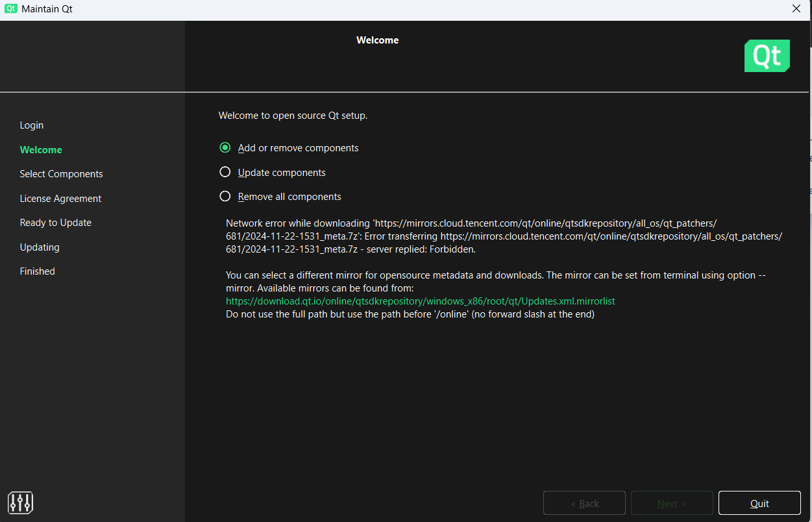Close the Maintain Qt window
The image size is (812, 522).
coord(796,9)
